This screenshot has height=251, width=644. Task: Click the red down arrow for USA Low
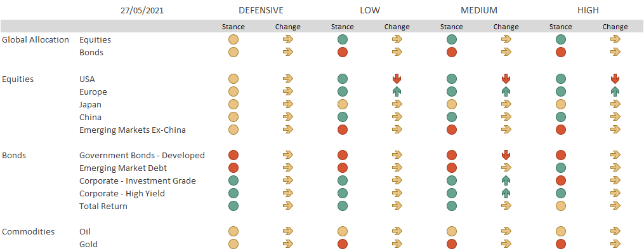point(397,79)
